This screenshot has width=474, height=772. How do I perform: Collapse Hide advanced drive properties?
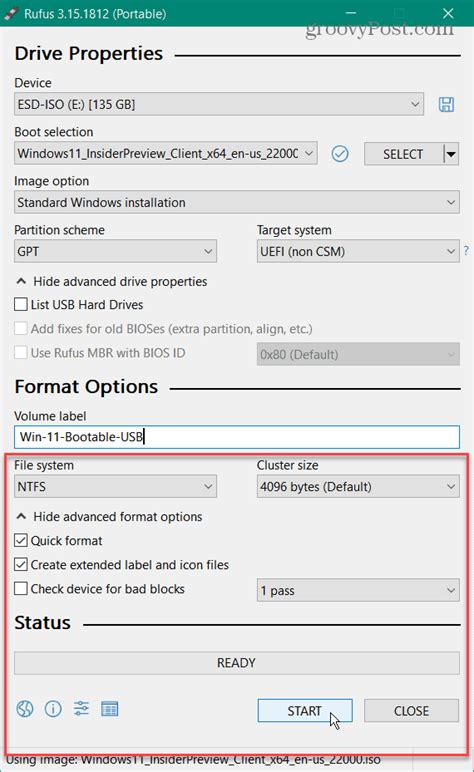tap(111, 282)
